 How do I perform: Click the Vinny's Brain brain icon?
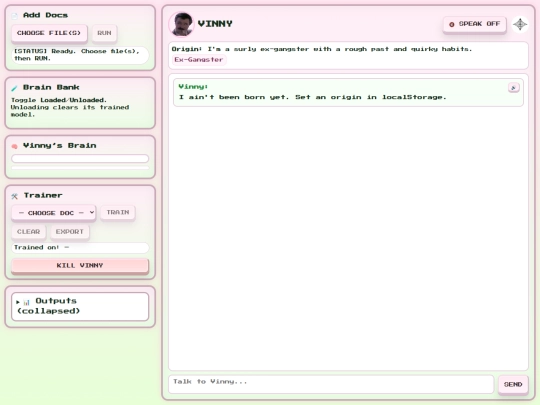pyautogui.click(x=14, y=146)
